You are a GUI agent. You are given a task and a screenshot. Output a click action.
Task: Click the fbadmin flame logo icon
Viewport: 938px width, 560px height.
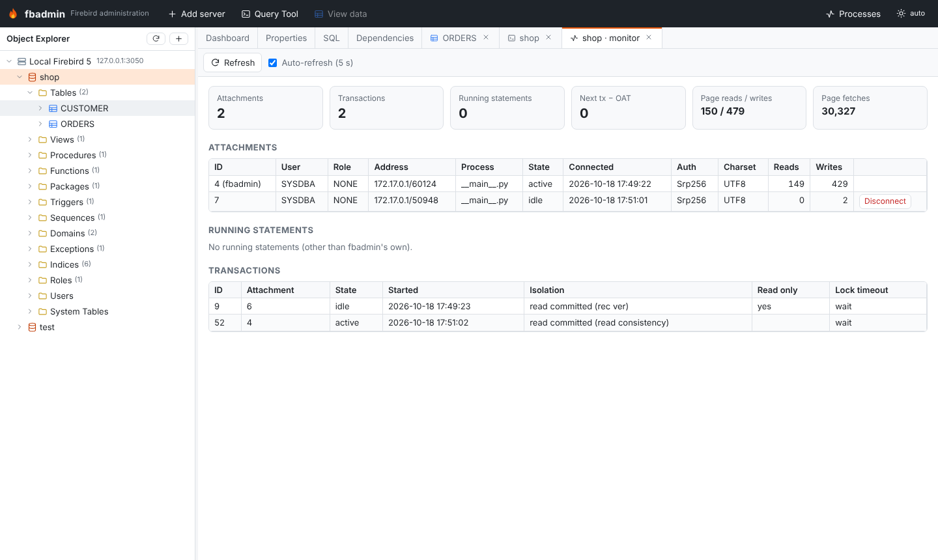point(13,14)
